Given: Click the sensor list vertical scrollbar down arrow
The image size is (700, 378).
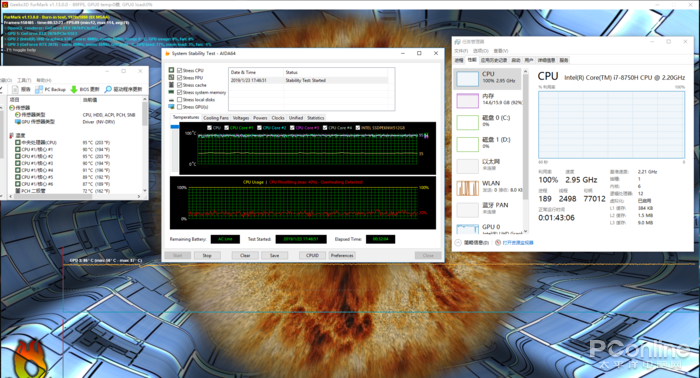Looking at the screenshot, I should click(x=145, y=191).
